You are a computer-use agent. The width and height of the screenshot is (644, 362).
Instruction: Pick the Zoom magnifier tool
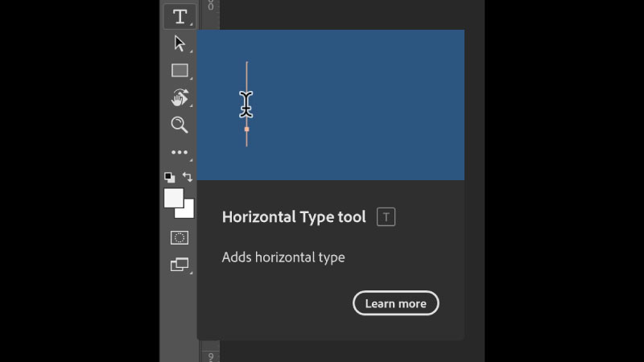coord(180,125)
